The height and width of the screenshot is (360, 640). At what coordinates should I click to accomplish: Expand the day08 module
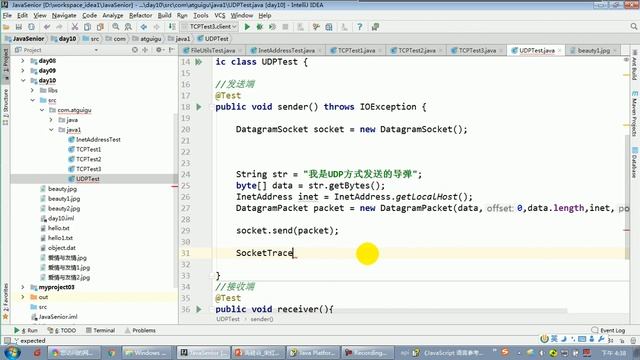tap(23, 61)
